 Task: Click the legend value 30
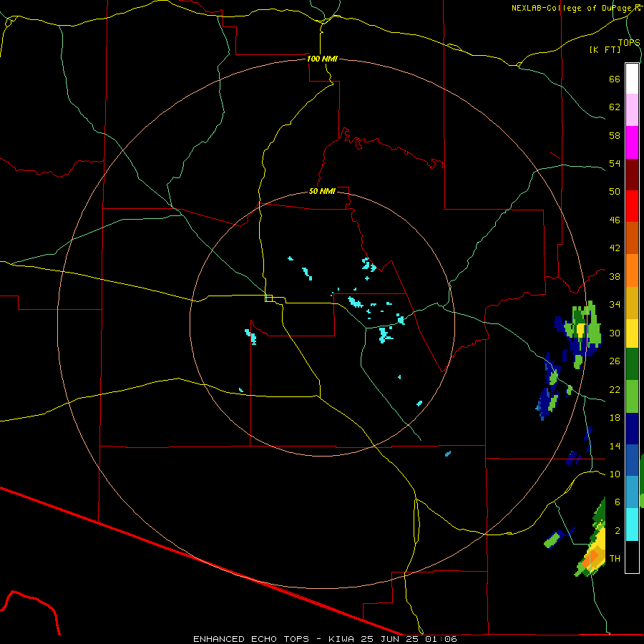click(x=615, y=333)
